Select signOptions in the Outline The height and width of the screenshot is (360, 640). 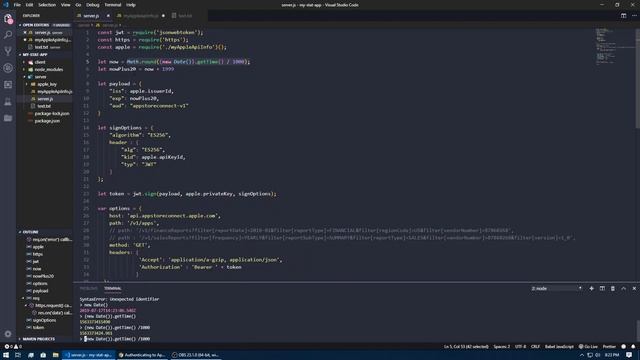tap(44, 320)
